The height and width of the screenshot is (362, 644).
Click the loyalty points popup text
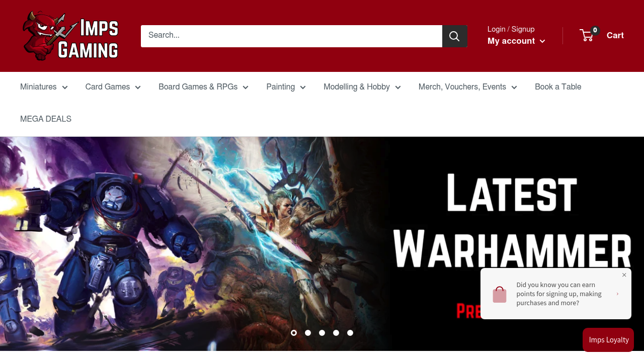click(x=559, y=294)
